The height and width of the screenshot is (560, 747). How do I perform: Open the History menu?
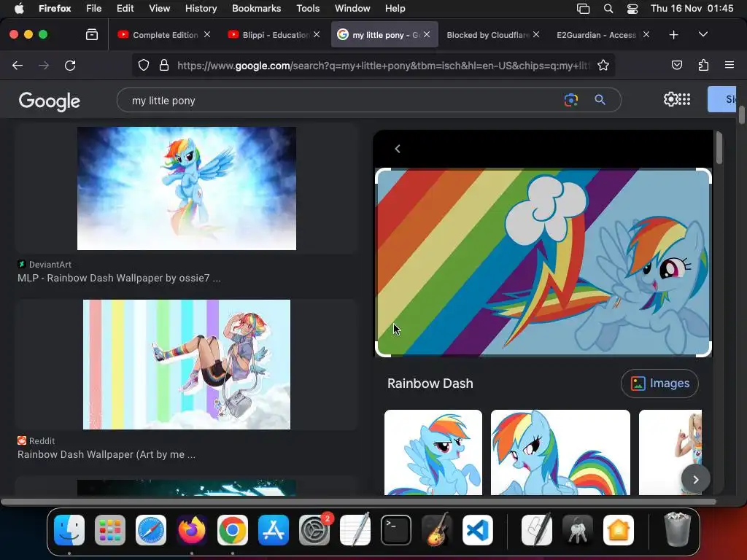(x=201, y=8)
